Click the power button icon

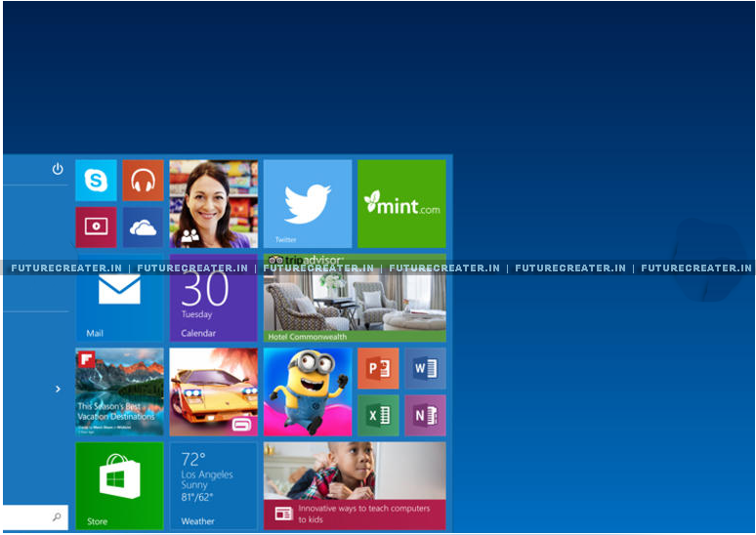(x=58, y=169)
